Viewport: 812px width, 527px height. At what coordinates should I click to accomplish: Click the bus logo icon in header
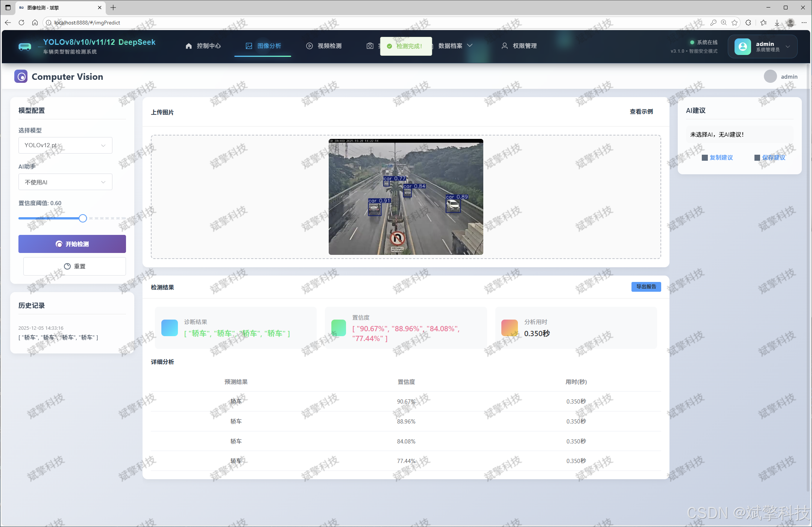[25, 46]
